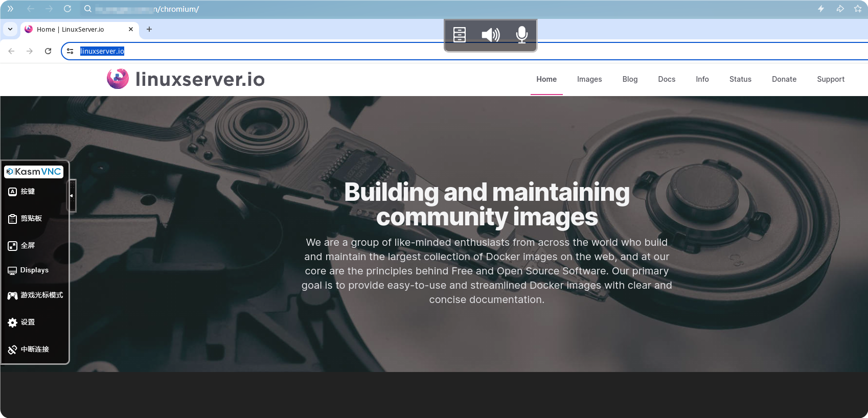The height and width of the screenshot is (418, 868).
Task: Toggle the KasmVNC microphone icon
Action: [x=521, y=35]
